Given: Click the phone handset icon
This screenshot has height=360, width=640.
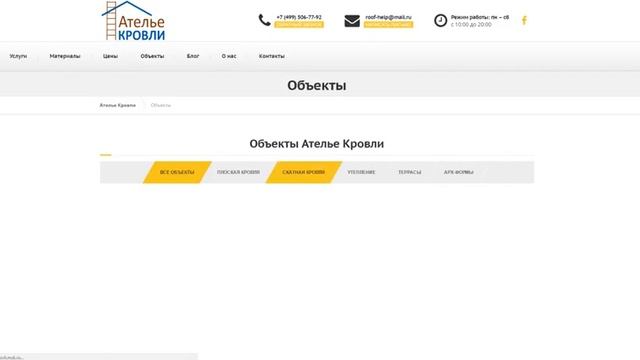Looking at the screenshot, I should (x=264, y=20).
